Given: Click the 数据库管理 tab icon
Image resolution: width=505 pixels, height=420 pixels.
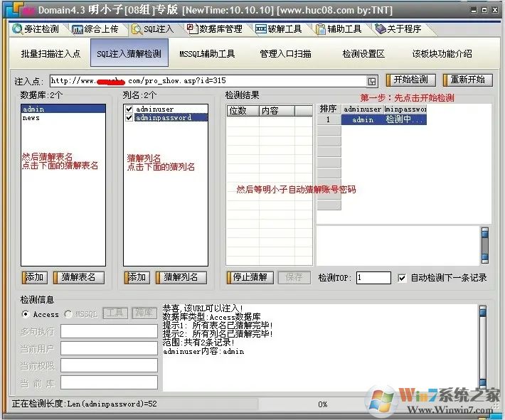Looking at the screenshot, I should coord(192,29).
